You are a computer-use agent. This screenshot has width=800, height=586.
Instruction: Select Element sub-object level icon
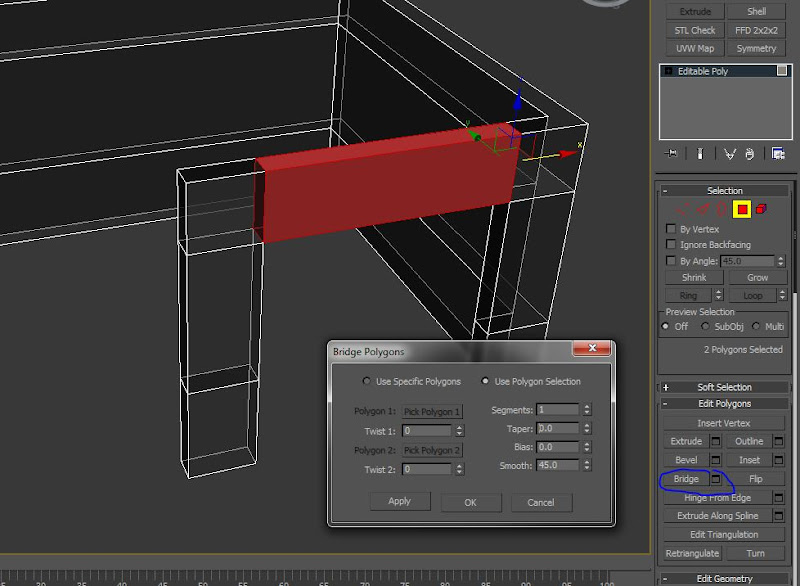coord(761,209)
